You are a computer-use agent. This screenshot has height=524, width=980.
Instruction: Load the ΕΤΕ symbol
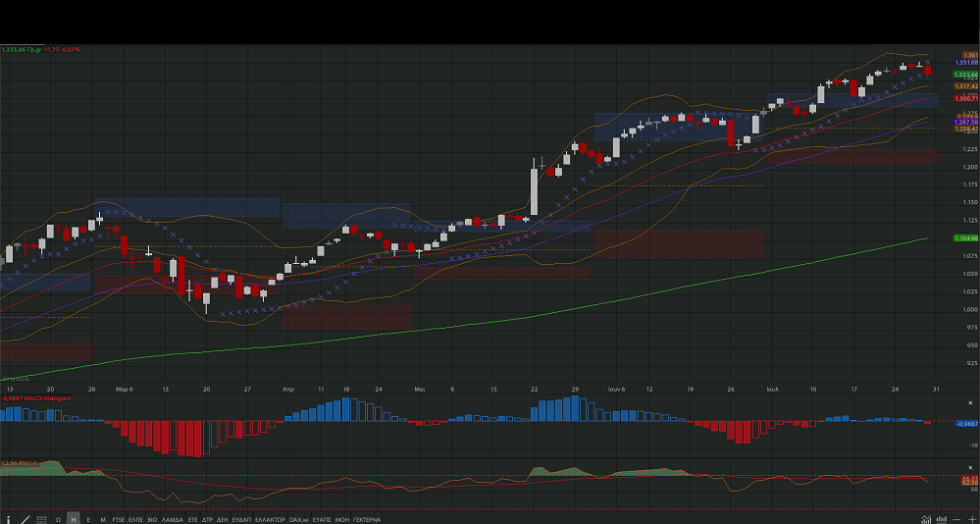tap(192, 520)
